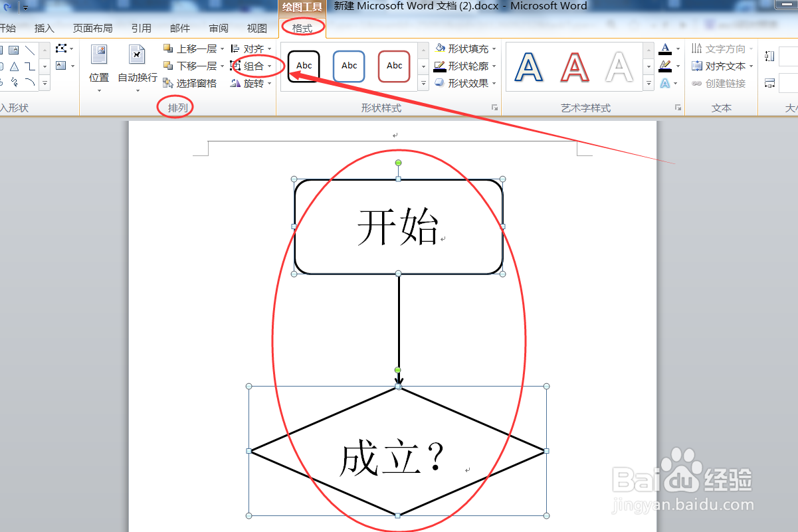798x532 pixels.
Task: Click 创建链接 (Create Link)
Action: (x=718, y=83)
